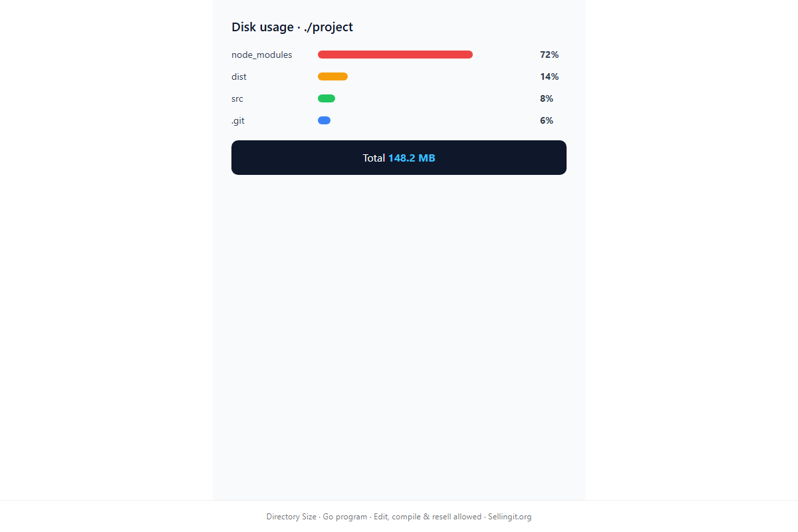
Task: Open the Sellingit.org footer link
Action: coord(509,517)
